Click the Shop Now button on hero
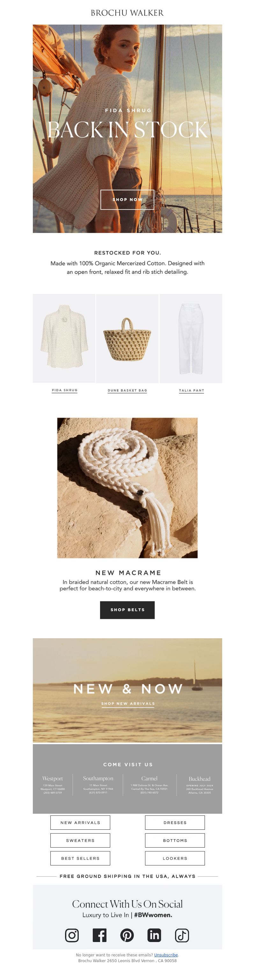The image size is (255, 980). [127, 199]
